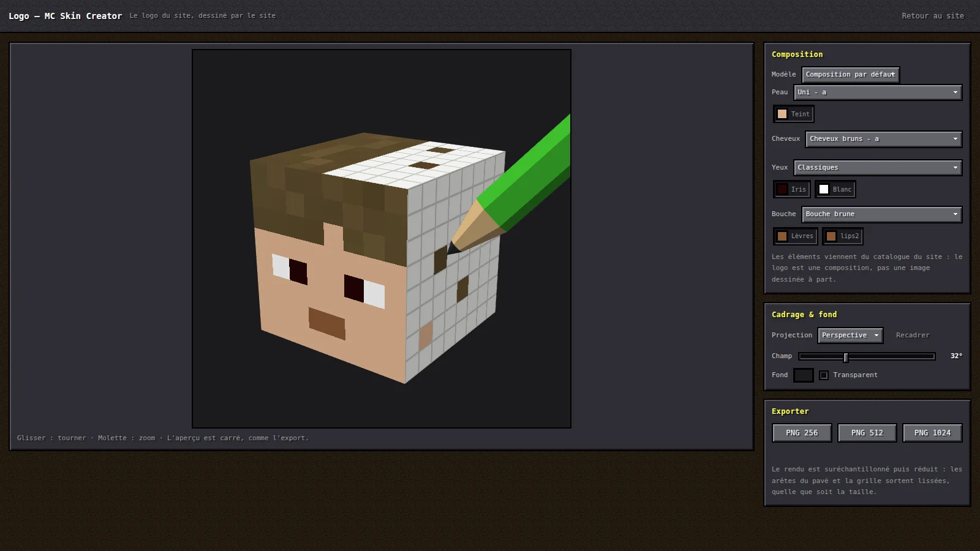The height and width of the screenshot is (551, 980).
Task: Open the Bouche brune dropdown
Action: click(x=882, y=214)
